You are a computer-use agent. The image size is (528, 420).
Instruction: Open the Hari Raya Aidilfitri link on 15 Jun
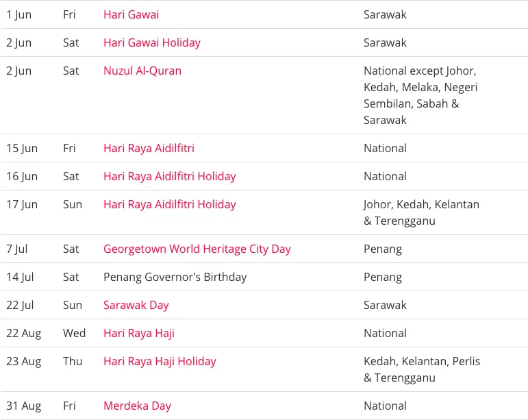point(149,148)
